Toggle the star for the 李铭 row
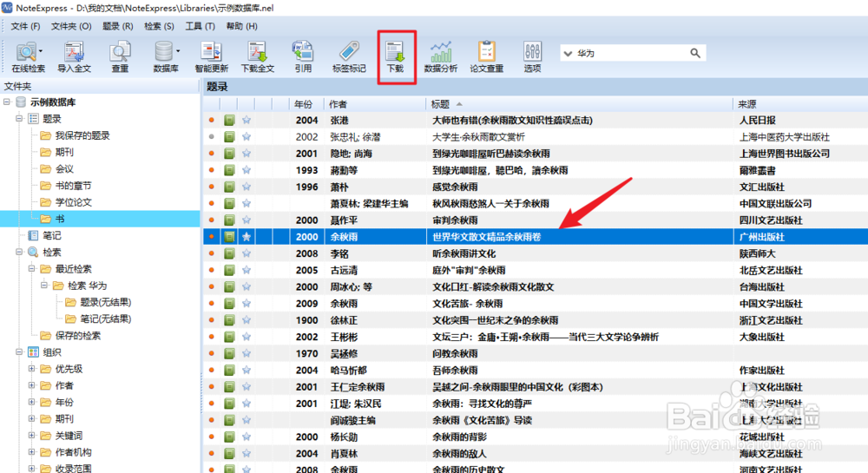This screenshot has width=868, height=473. 247,253
